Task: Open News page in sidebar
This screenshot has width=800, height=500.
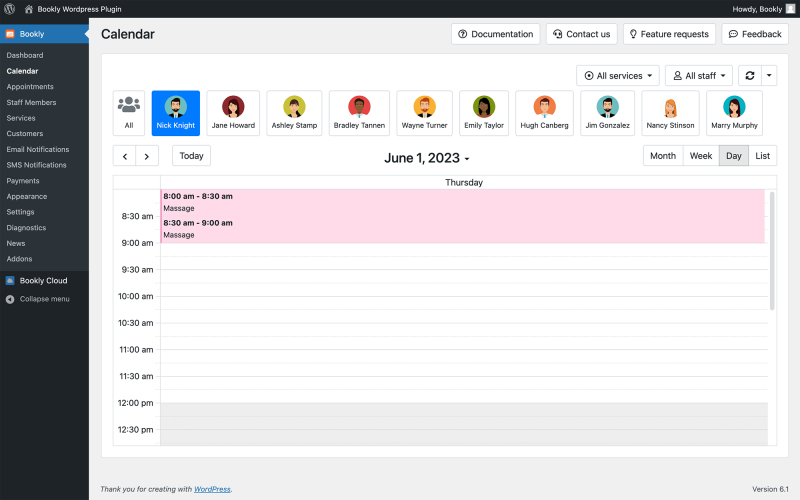Action: pos(16,243)
